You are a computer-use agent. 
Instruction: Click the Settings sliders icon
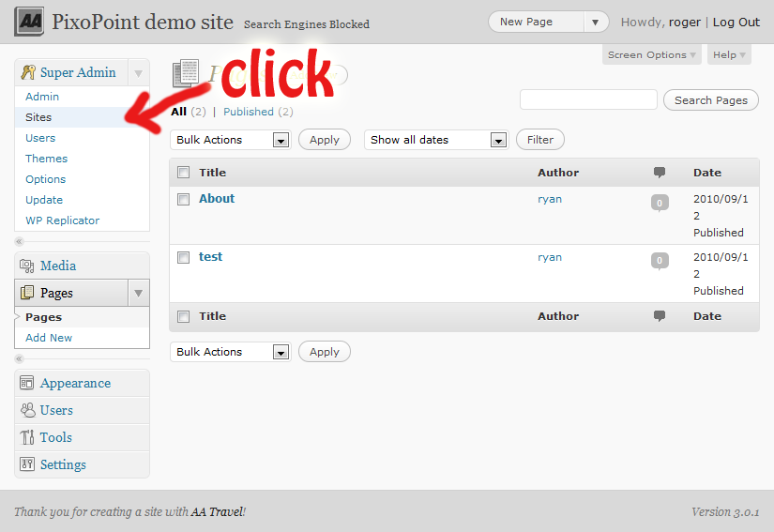point(27,464)
